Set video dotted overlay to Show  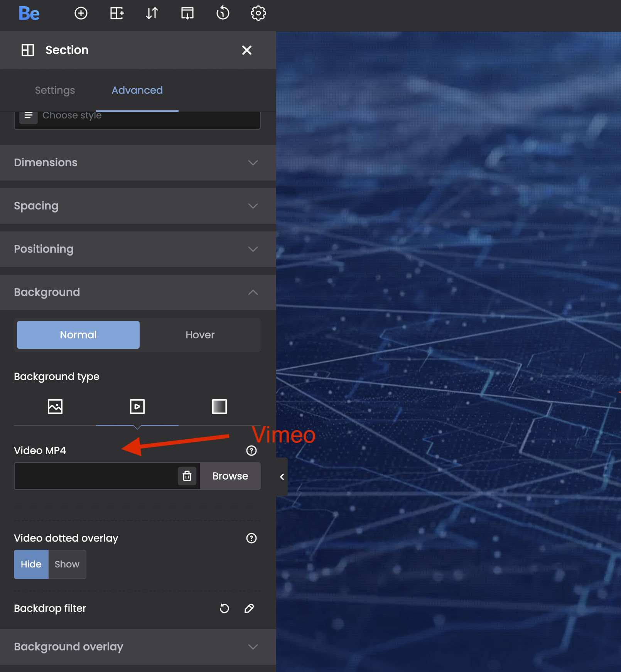pos(67,564)
